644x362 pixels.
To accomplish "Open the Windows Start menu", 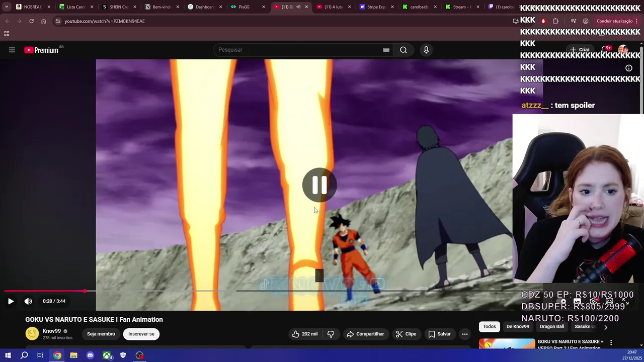I will coord(8,355).
